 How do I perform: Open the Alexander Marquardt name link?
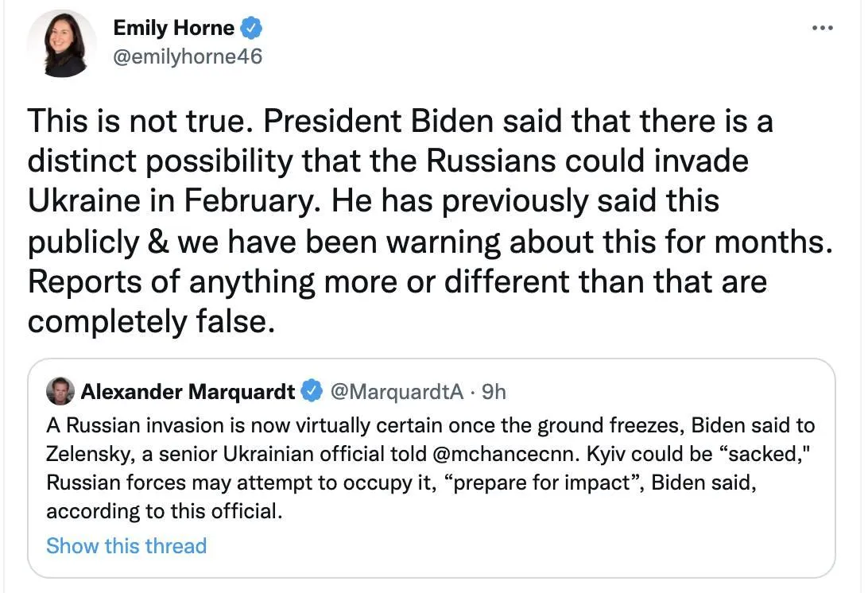point(188,391)
